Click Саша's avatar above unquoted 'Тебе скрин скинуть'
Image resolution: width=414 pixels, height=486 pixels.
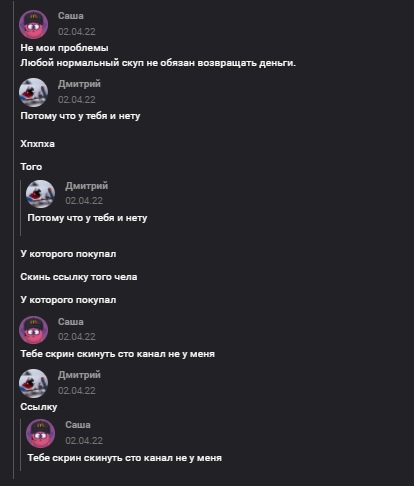point(33,330)
